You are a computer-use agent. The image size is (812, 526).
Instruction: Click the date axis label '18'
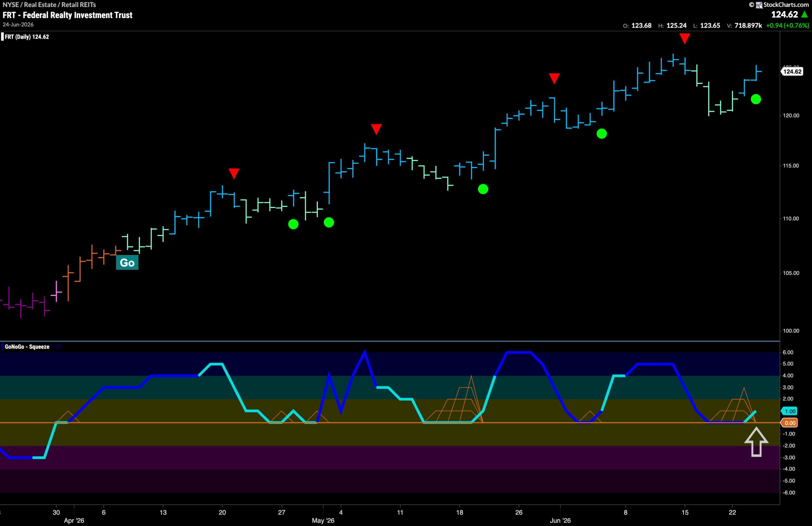pyautogui.click(x=460, y=512)
